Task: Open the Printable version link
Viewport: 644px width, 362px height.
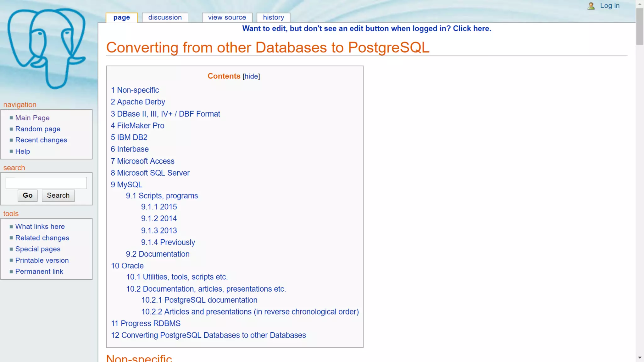Action: (42, 261)
